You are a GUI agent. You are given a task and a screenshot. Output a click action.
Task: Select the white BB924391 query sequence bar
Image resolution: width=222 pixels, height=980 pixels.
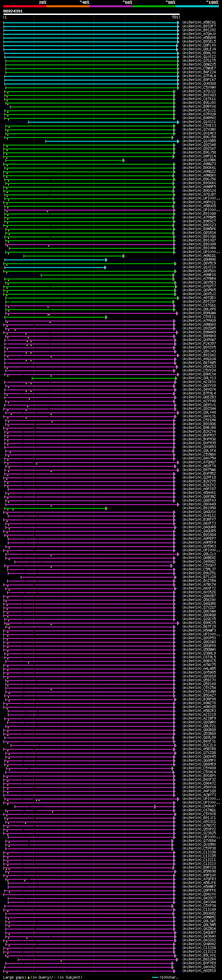(x=92, y=15)
